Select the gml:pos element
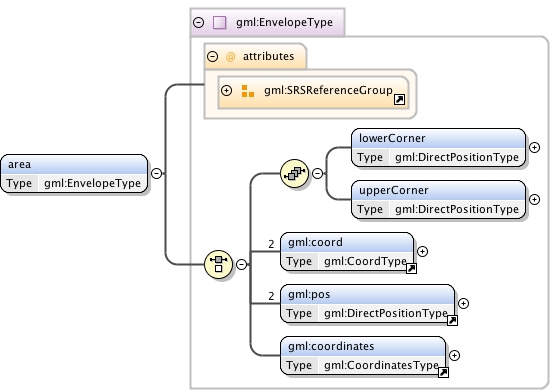550x390 pixels. point(368,304)
